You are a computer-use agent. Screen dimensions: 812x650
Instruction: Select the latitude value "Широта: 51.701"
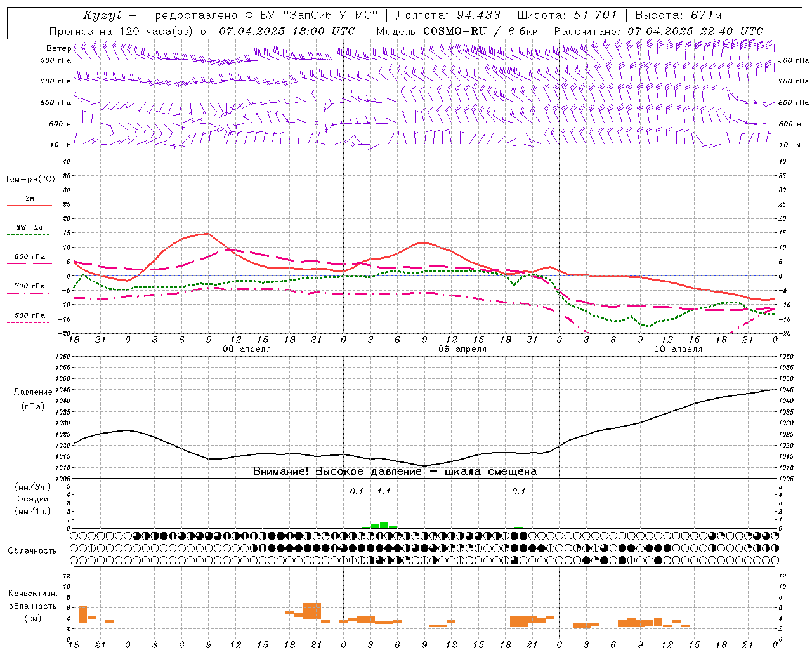click(567, 15)
